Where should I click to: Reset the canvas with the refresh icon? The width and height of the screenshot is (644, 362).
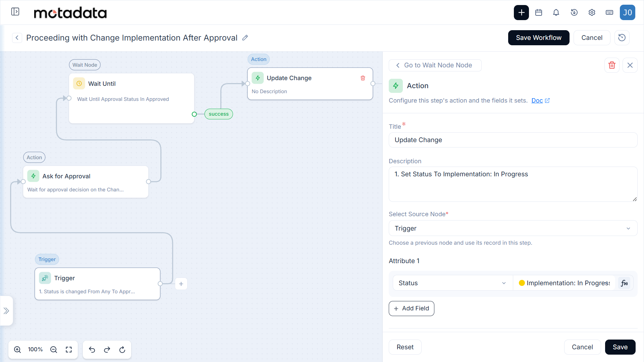coord(122,350)
